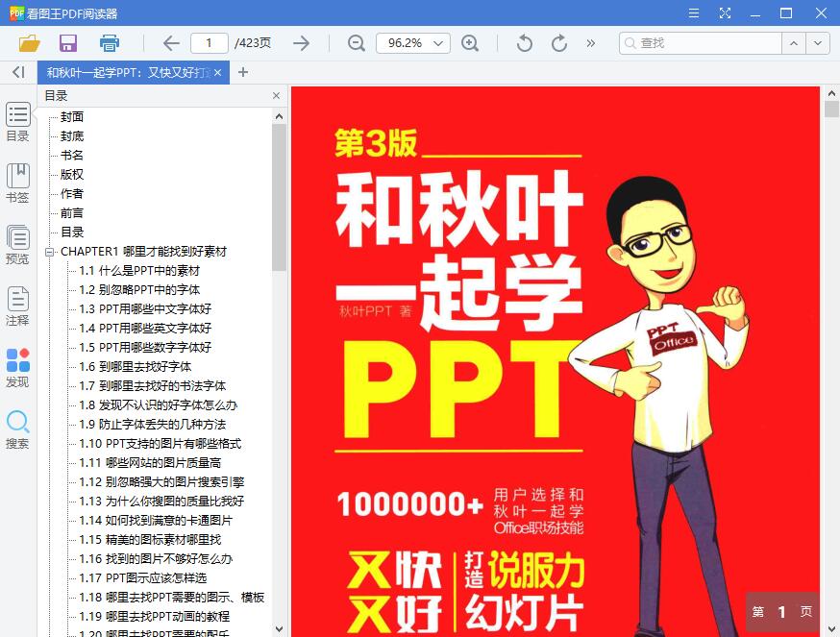840x637 pixels.
Task: Close the 和秋叶一起学PPT document tab
Action: (217, 72)
